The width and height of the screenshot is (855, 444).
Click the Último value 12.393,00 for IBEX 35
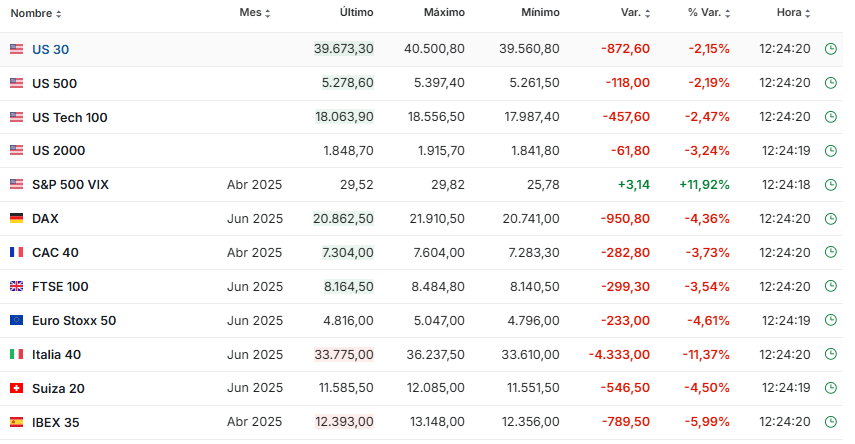(x=344, y=422)
